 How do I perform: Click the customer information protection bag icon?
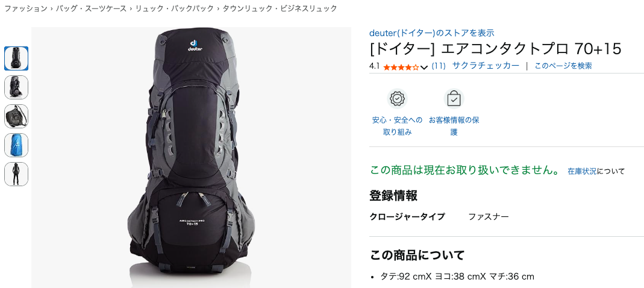(x=454, y=99)
